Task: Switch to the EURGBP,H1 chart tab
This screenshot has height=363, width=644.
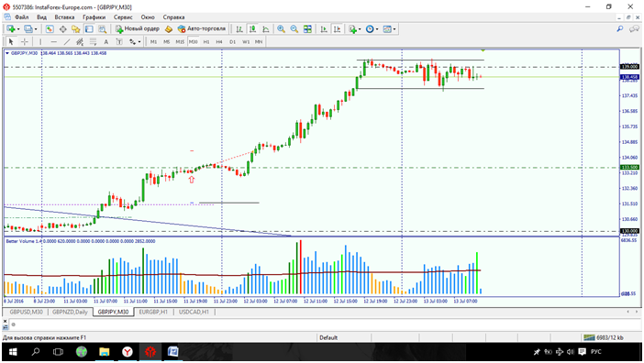Action: pos(153,313)
